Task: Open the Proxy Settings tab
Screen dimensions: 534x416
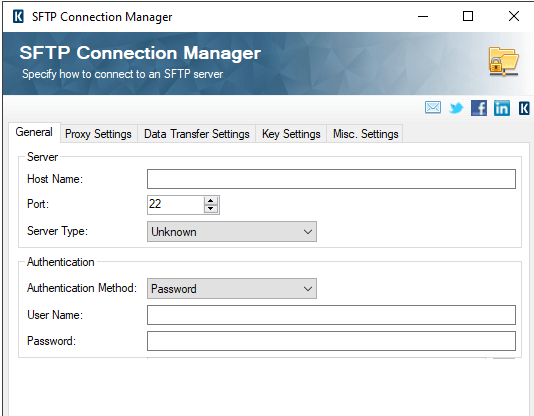Action: [x=98, y=134]
